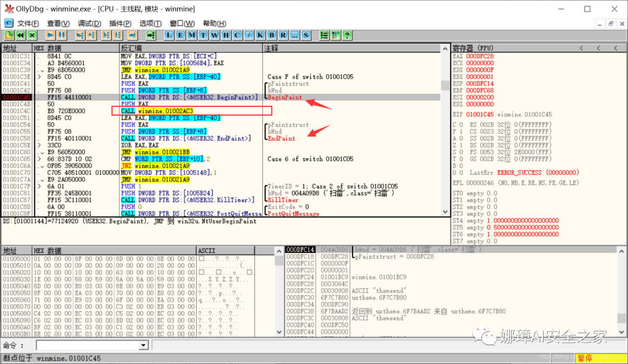
Task: Select stack row 000DFC24 winmine.01001BC9
Action: pos(452,277)
